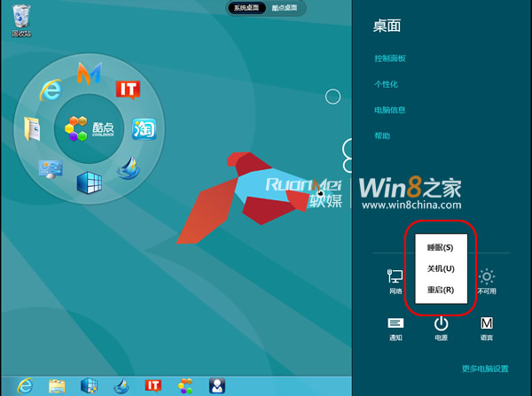
Task: Click the blue cube icon in the dock ring
Action: pyautogui.click(x=89, y=183)
